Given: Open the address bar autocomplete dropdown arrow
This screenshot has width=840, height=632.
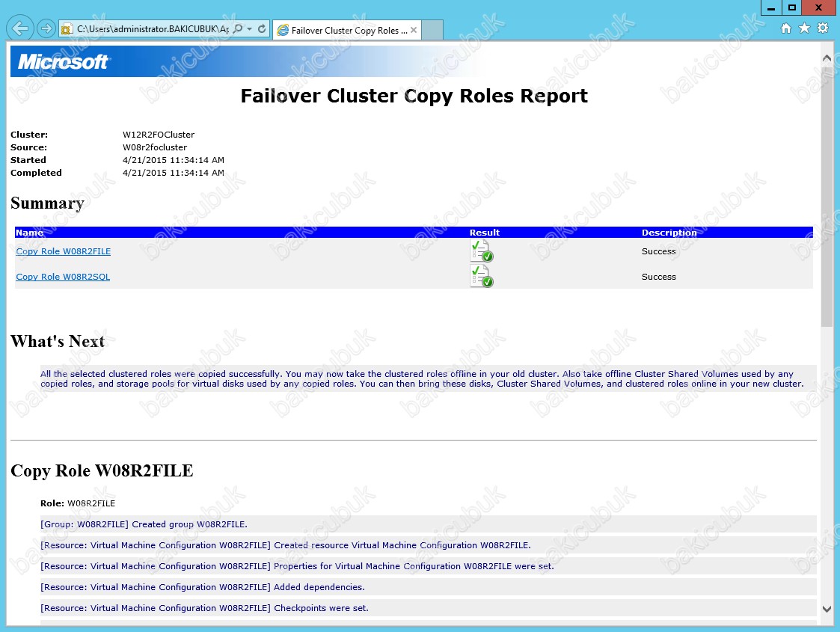Looking at the screenshot, I should point(250,29).
